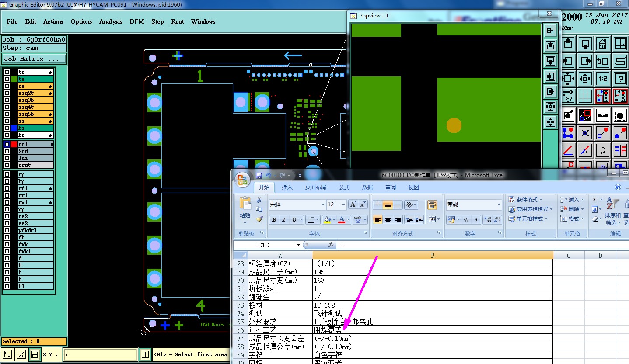Click the 删除 cells button

[572, 209]
